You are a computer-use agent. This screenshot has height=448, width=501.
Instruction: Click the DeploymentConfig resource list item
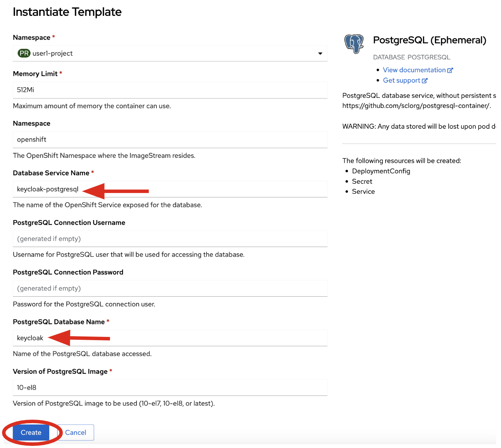pos(381,171)
